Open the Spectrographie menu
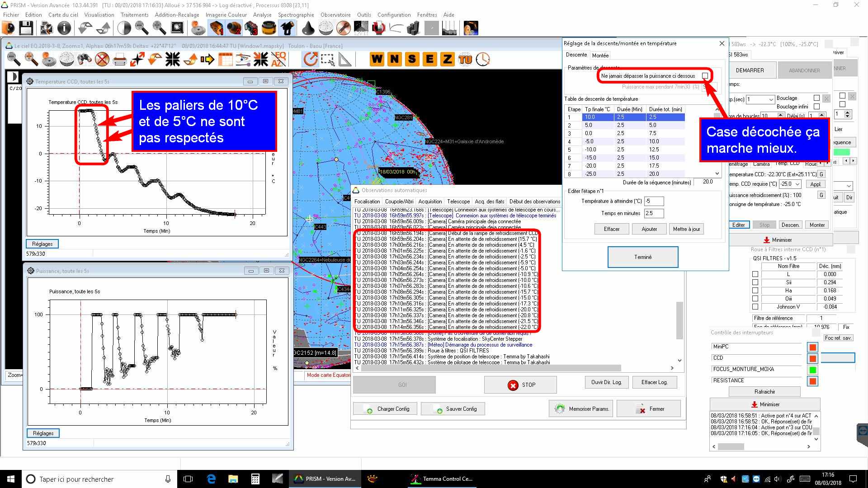The width and height of the screenshot is (868, 488). click(x=296, y=15)
